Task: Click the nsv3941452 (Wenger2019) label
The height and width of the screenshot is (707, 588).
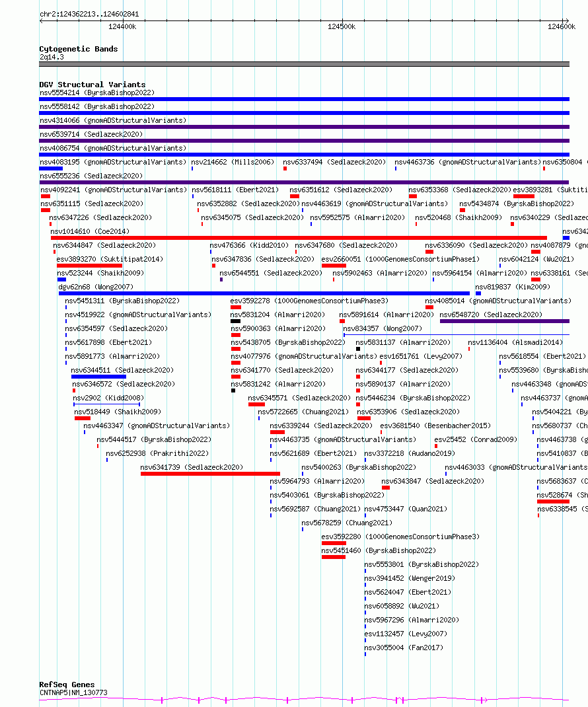Action: point(410,579)
